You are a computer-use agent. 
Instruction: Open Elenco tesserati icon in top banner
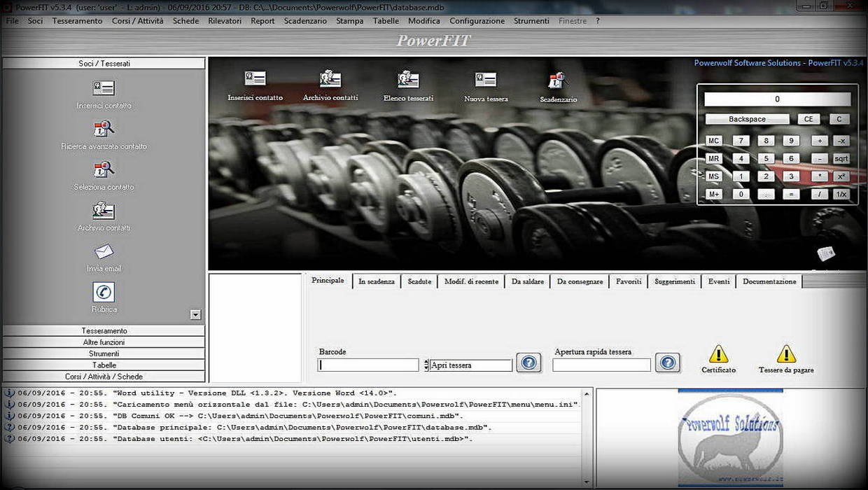tap(408, 79)
